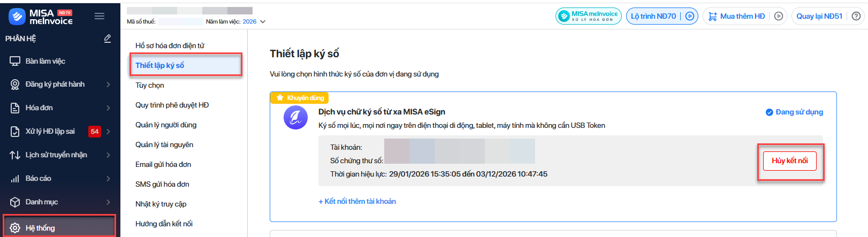Go to Email gửi hóa đơn settings
This screenshot has width=868, height=237.
(163, 164)
